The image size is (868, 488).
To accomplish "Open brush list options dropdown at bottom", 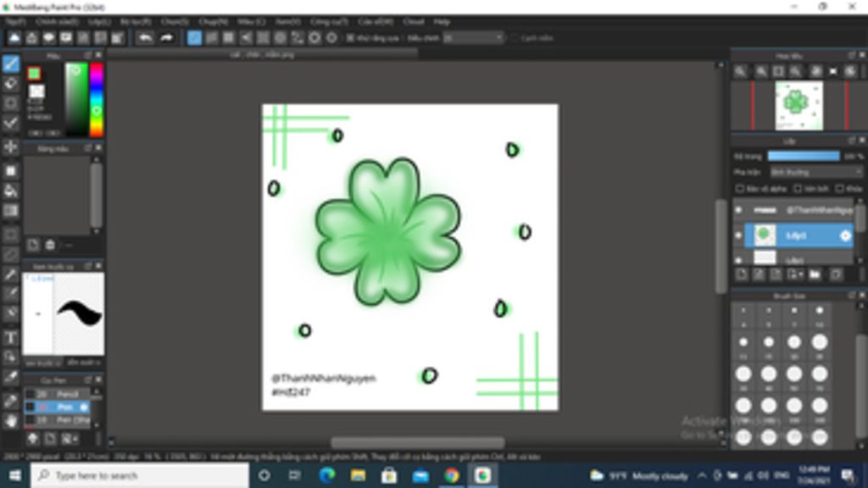I will pos(70,439).
